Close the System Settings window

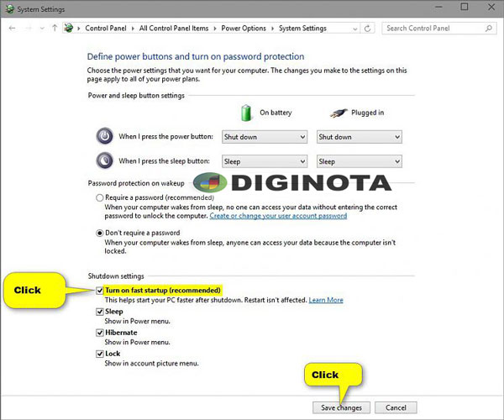(491, 7)
